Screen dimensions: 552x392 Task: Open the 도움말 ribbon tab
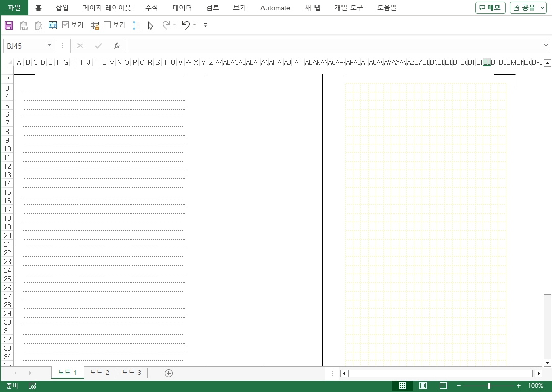(387, 8)
